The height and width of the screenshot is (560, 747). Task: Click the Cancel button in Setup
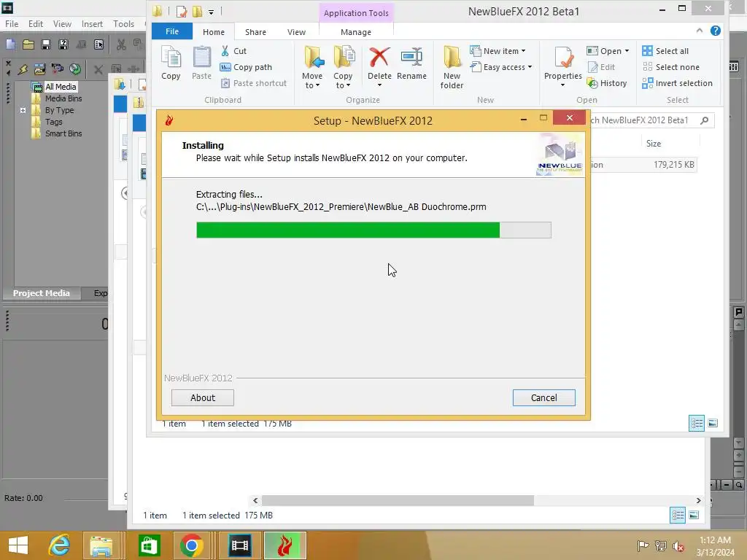tap(543, 397)
